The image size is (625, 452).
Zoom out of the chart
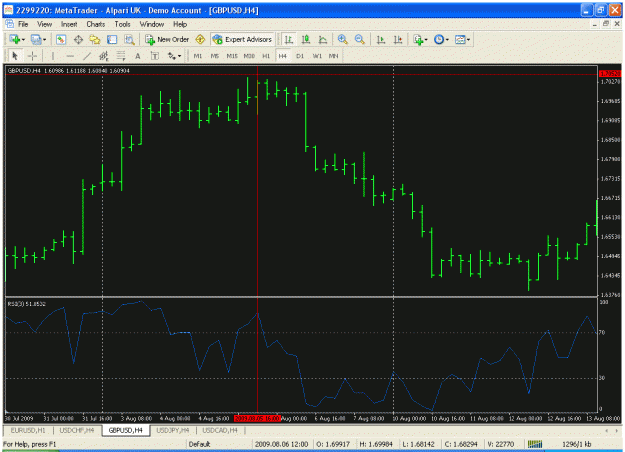tap(359, 39)
